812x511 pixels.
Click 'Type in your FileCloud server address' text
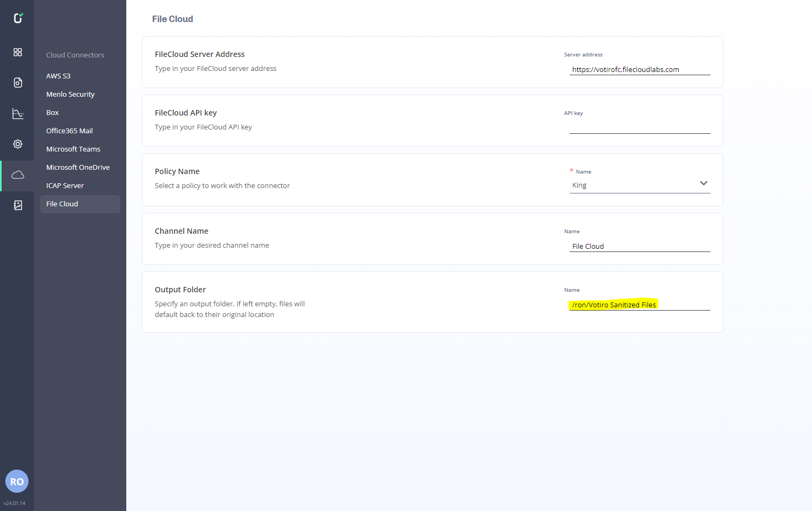coord(215,69)
